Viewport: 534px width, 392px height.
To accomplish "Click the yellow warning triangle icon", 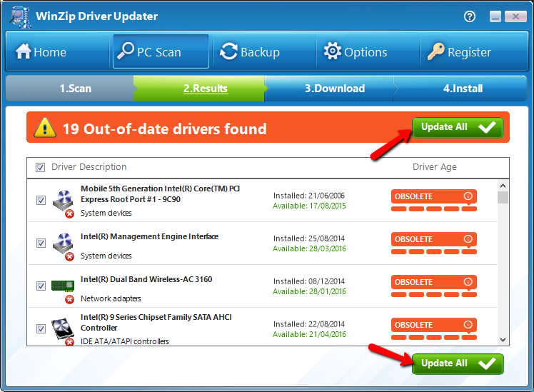I will point(45,128).
